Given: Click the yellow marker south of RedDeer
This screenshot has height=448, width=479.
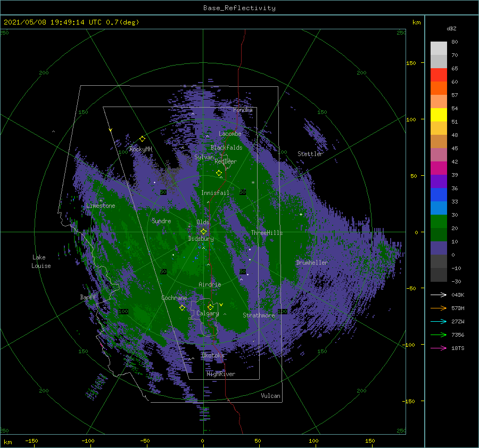Looking at the screenshot, I should point(219,173).
